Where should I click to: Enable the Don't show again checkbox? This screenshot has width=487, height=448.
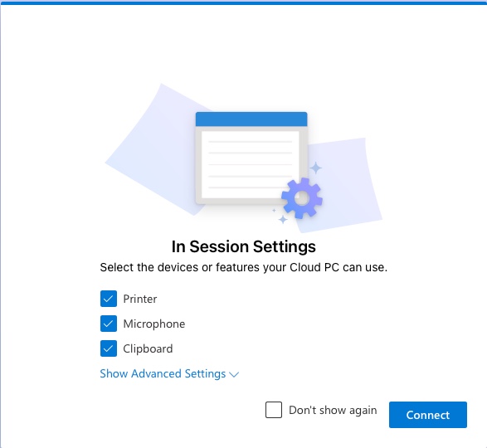click(274, 410)
